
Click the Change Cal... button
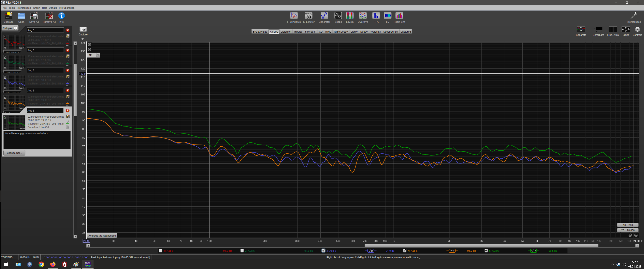(14, 153)
